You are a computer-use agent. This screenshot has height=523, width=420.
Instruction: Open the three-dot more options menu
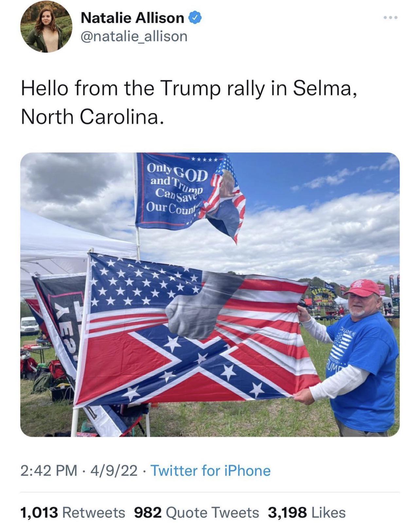tap(391, 18)
